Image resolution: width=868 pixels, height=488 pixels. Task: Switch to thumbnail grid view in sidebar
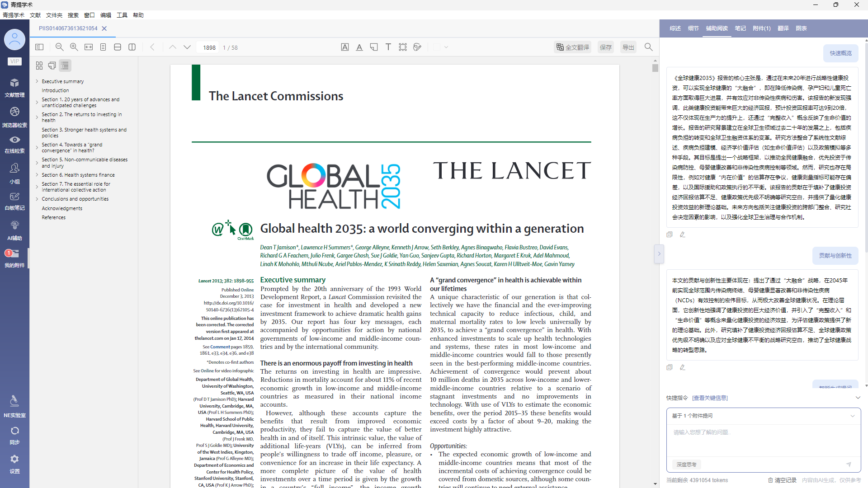[39, 66]
